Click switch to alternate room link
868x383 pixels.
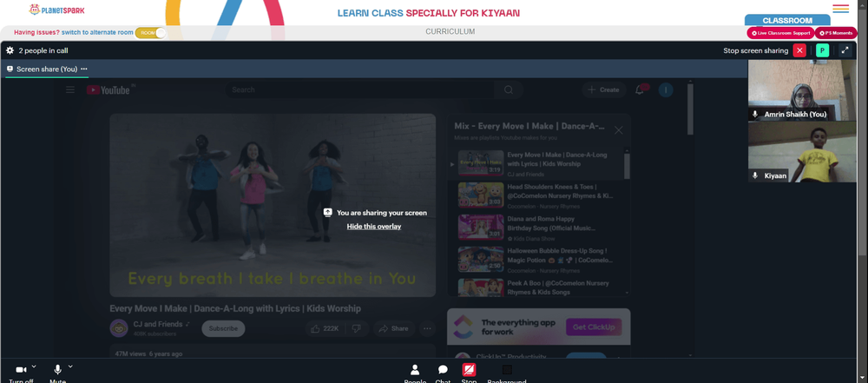click(x=97, y=33)
